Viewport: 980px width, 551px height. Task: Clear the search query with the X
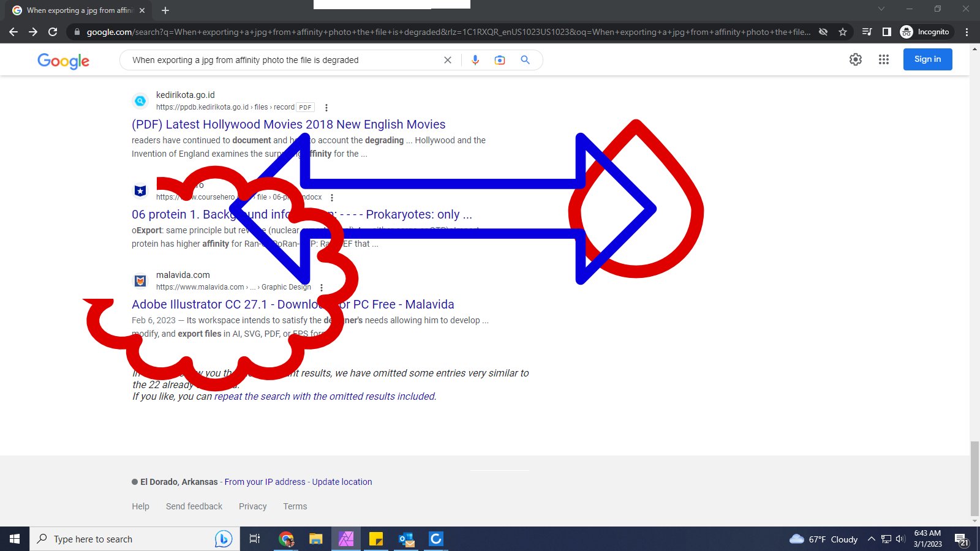(448, 60)
